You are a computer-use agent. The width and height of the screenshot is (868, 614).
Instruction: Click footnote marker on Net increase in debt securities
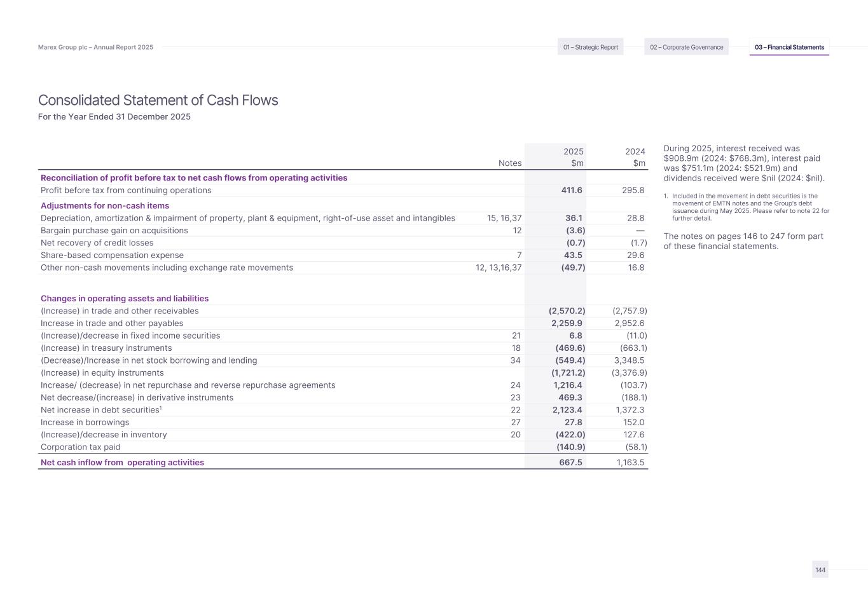160,408
